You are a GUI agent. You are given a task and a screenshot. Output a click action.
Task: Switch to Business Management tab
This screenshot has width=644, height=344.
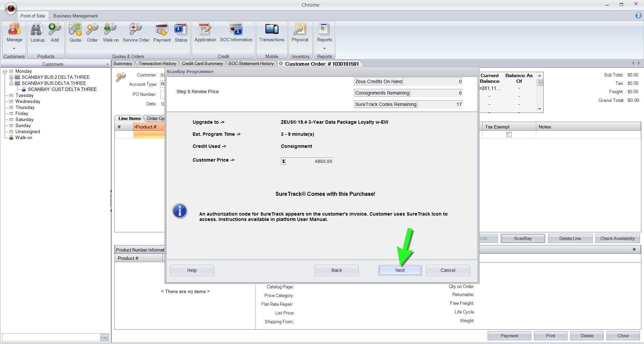click(x=75, y=16)
